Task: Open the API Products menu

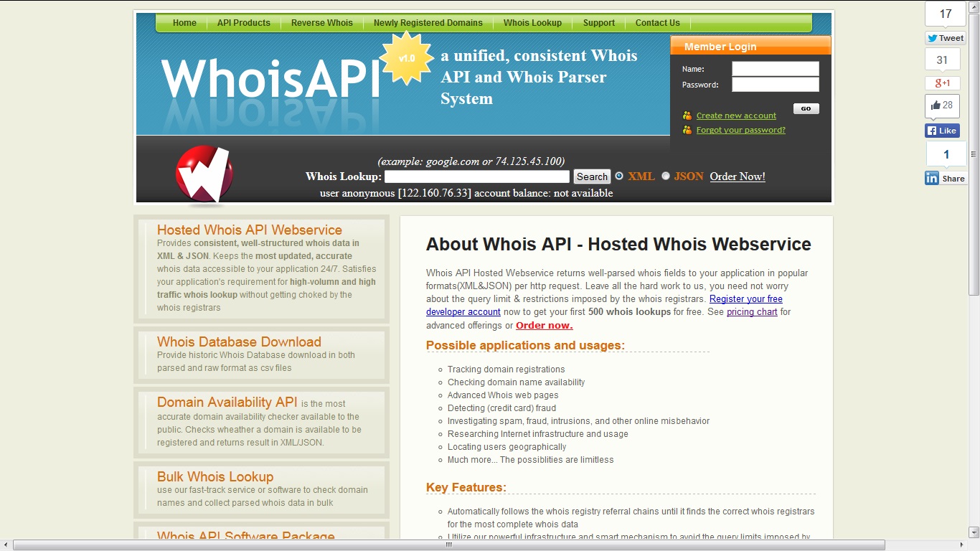Action: [x=244, y=23]
